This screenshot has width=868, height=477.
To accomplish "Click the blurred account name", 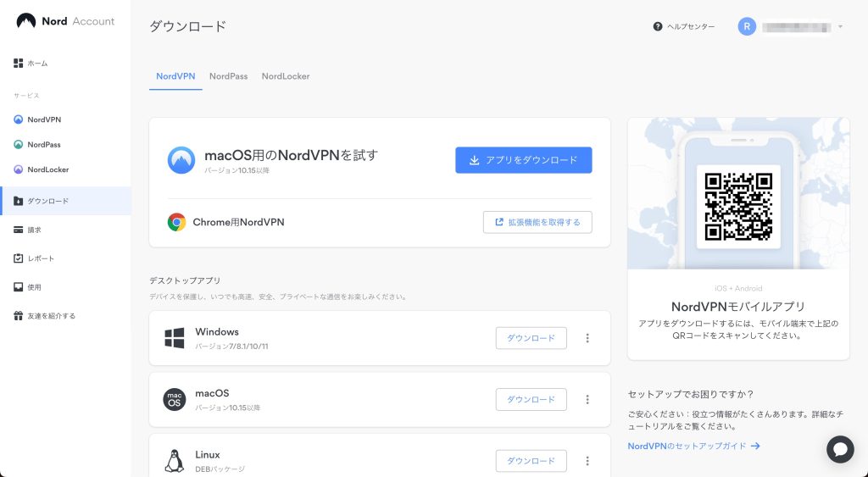I will click(x=796, y=26).
